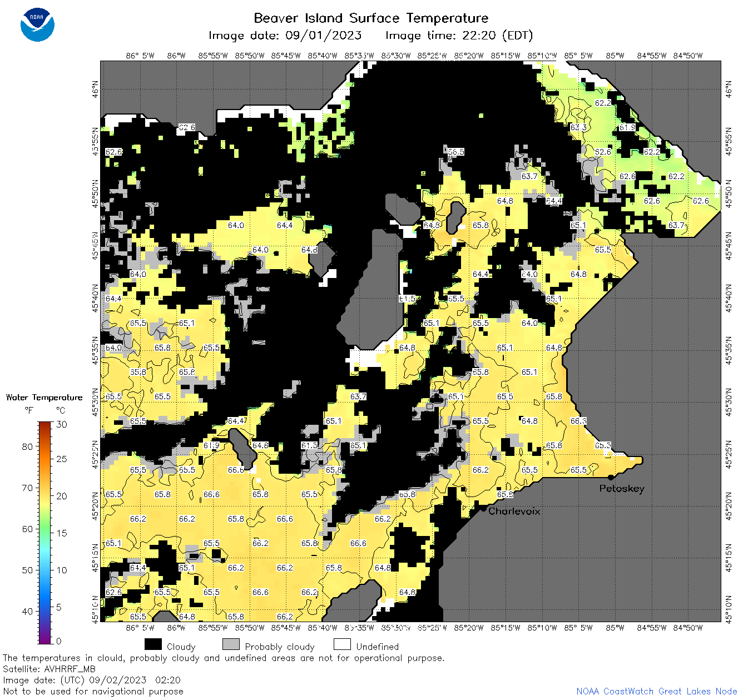
Task: Pick the white Undefined legend swatch
Action: (x=342, y=644)
